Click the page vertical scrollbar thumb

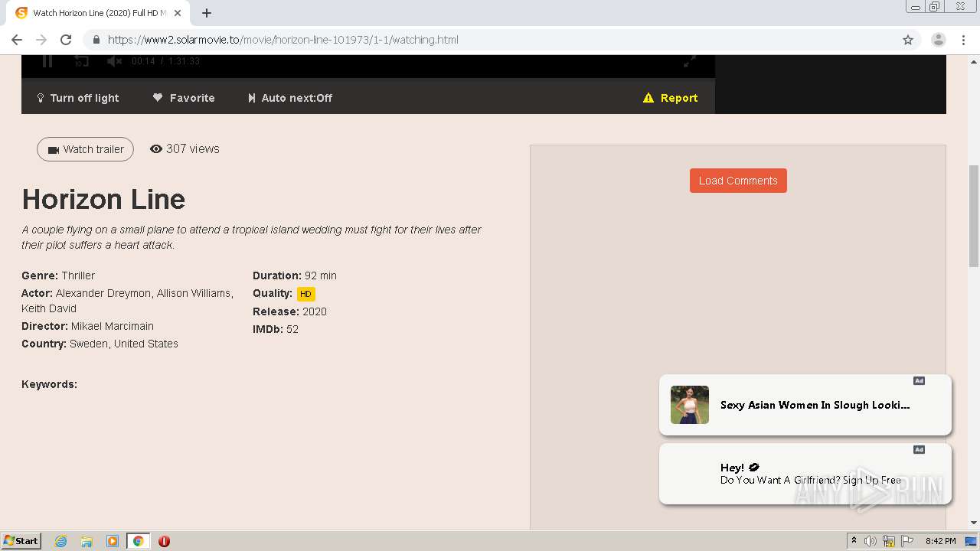974,216
